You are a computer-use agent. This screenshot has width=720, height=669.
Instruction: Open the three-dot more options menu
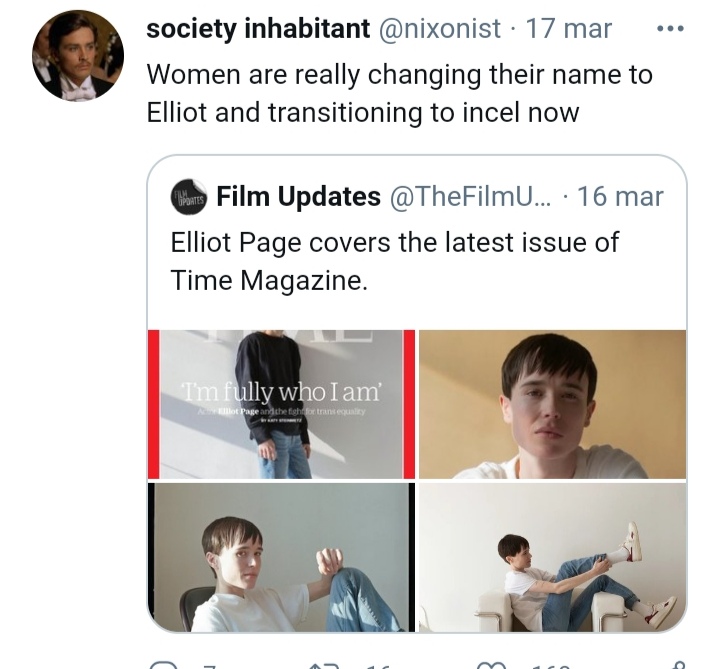669,29
